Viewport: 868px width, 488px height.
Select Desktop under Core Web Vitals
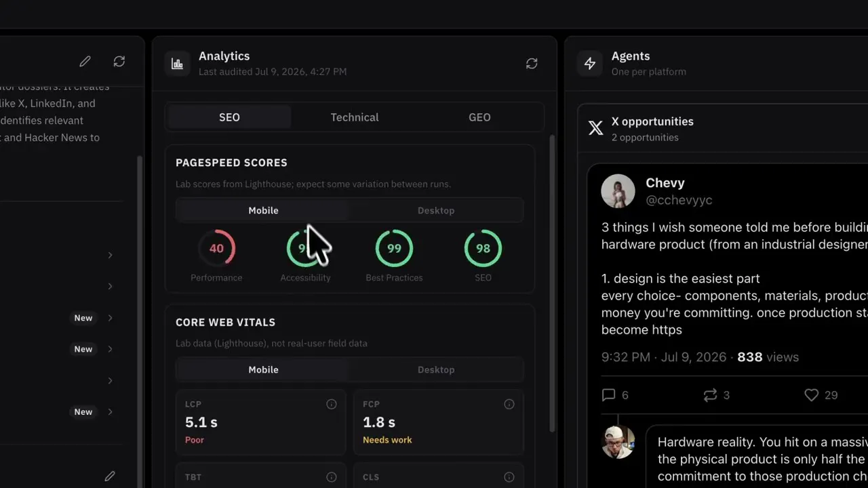coord(436,369)
